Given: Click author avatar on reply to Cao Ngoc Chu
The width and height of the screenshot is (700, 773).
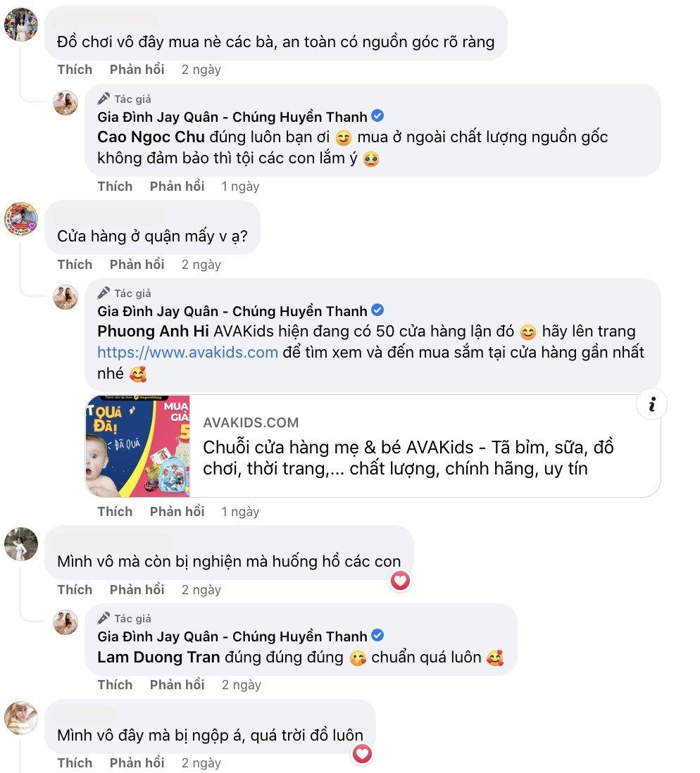Looking at the screenshot, I should coord(65,103).
